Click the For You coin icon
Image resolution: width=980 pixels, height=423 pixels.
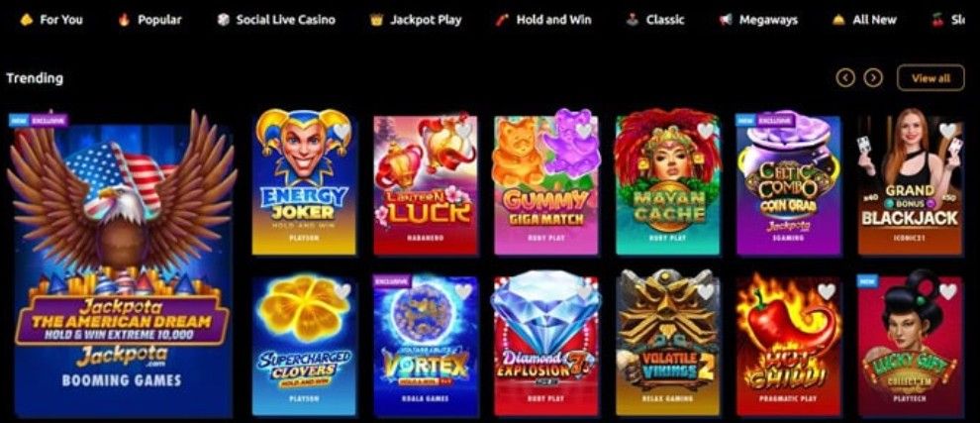(x=27, y=20)
